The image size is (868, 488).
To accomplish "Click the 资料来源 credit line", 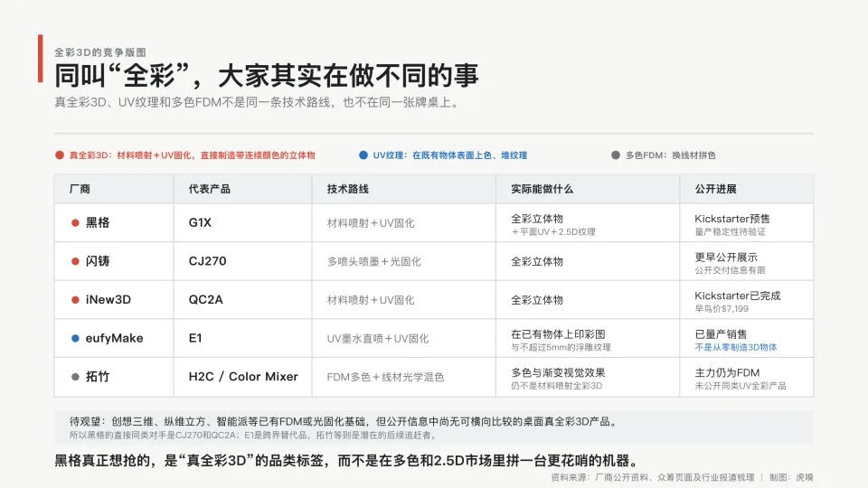I will coord(653,477).
